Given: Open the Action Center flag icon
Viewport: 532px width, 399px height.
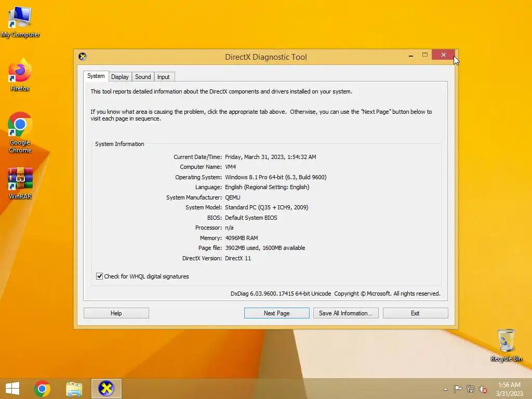Looking at the screenshot, I should (458, 389).
